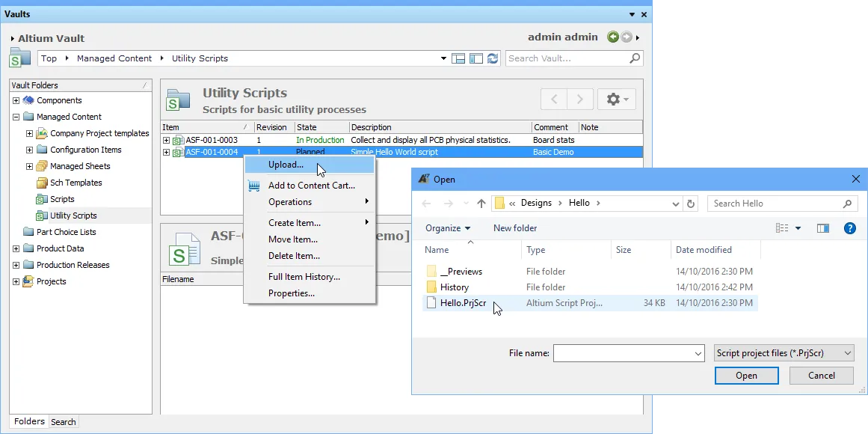Click the Managed Sheets folder icon
Image resolution: width=868 pixels, height=434 pixels.
click(42, 166)
